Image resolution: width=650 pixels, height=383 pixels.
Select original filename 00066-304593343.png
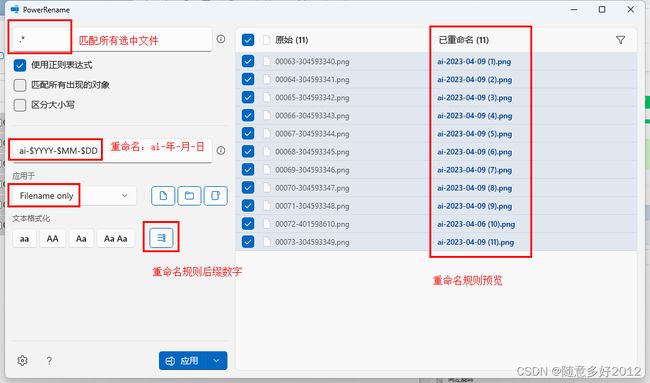(312, 116)
